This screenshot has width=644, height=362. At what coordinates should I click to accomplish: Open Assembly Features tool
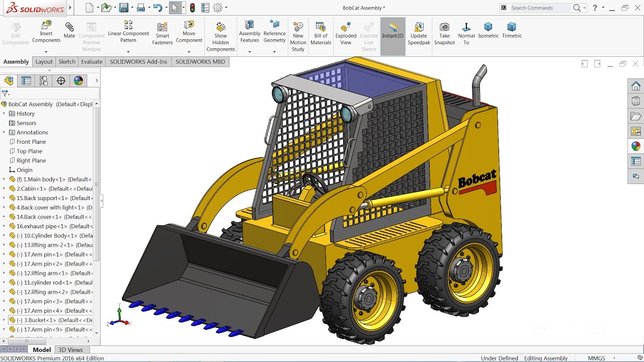(x=250, y=31)
